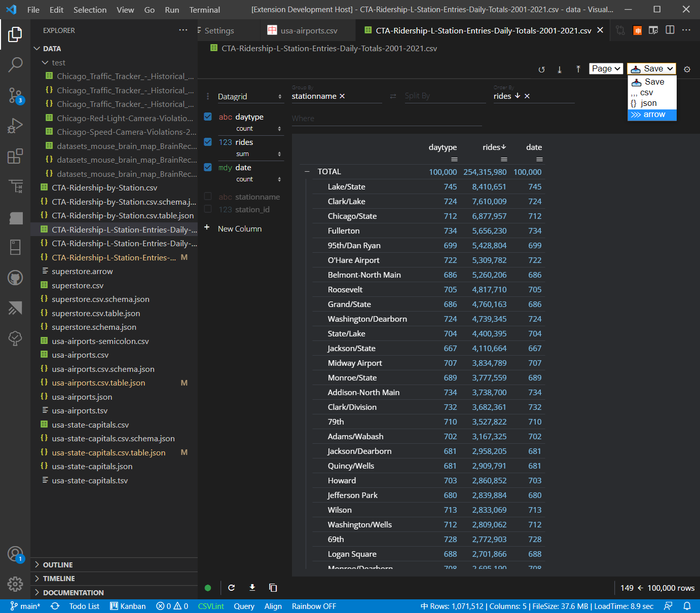Check the stationname column checkbox

[x=208, y=197]
